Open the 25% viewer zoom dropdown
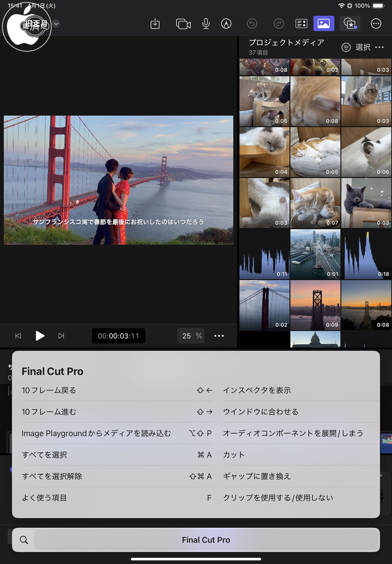Screen dimensions: 392x564 pos(191,336)
